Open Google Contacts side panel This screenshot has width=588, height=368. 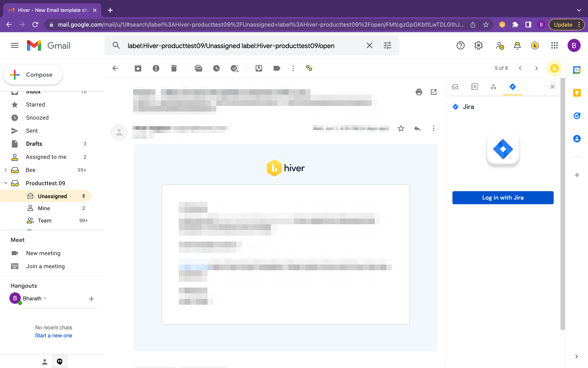(x=577, y=138)
